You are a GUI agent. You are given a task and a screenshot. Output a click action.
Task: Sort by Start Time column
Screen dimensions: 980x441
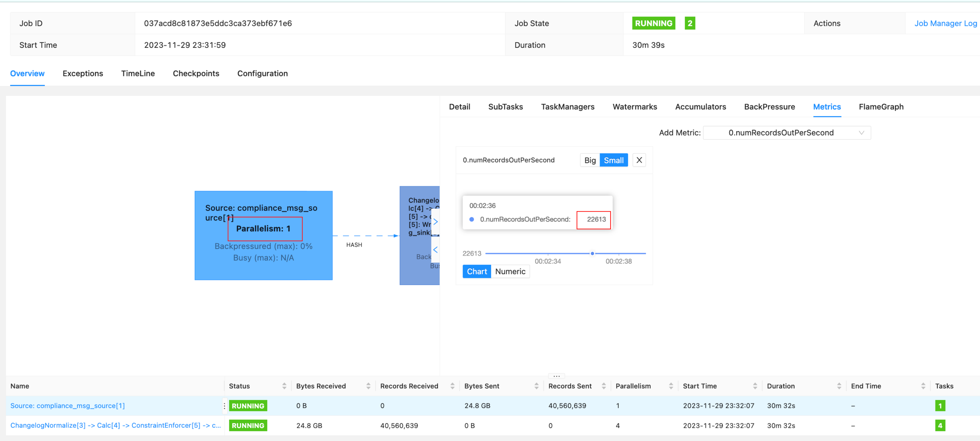[x=755, y=386]
